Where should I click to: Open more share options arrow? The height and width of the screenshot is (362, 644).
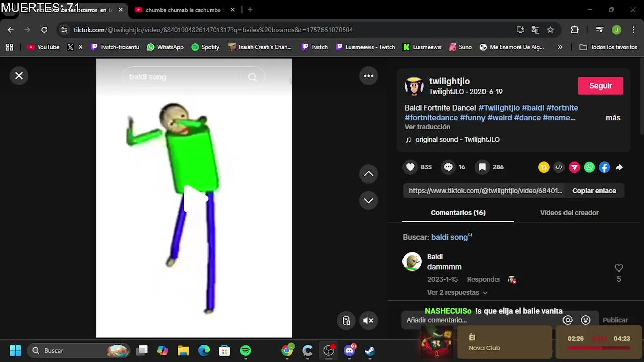tap(619, 167)
